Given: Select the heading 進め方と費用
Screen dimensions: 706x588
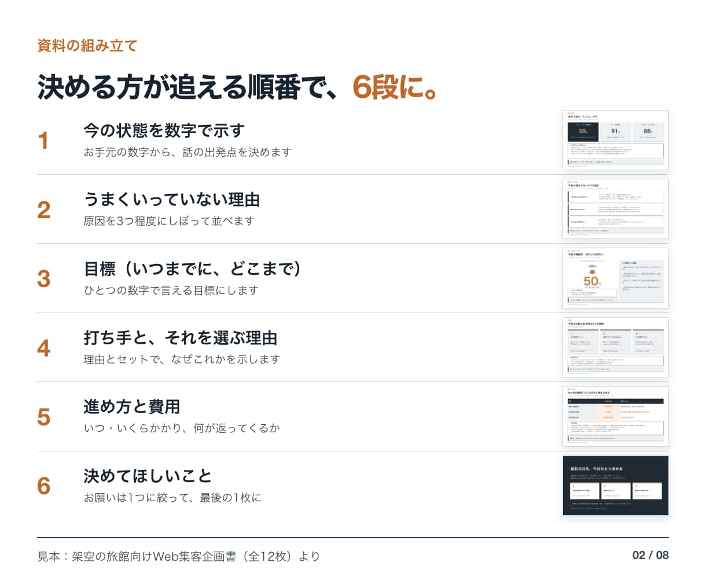Looking at the screenshot, I should [132, 407].
